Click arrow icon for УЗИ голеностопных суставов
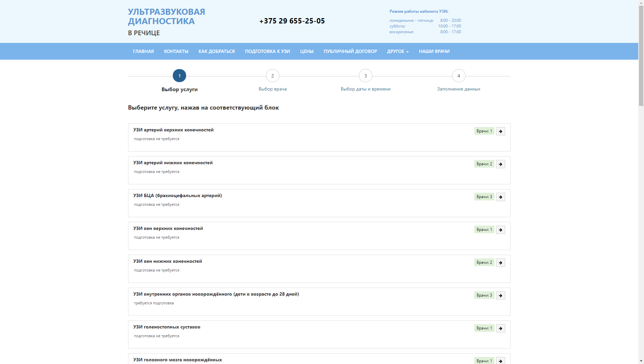This screenshot has width=644, height=364. [x=500, y=328]
